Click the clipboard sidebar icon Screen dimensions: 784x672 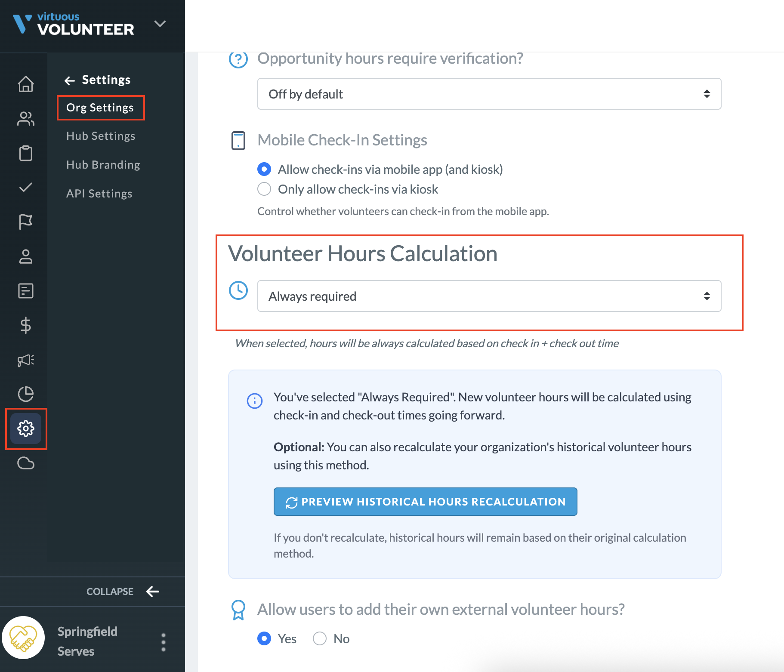click(26, 153)
